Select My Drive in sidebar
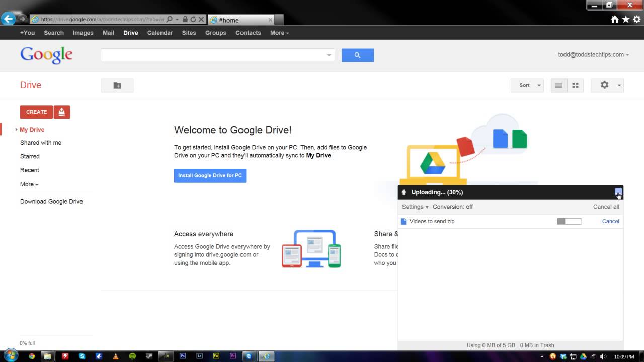Image resolution: width=644 pixels, height=362 pixels. 32,129
